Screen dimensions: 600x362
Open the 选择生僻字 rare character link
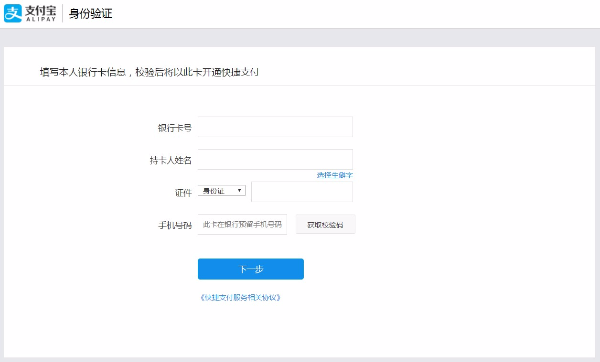(x=334, y=175)
